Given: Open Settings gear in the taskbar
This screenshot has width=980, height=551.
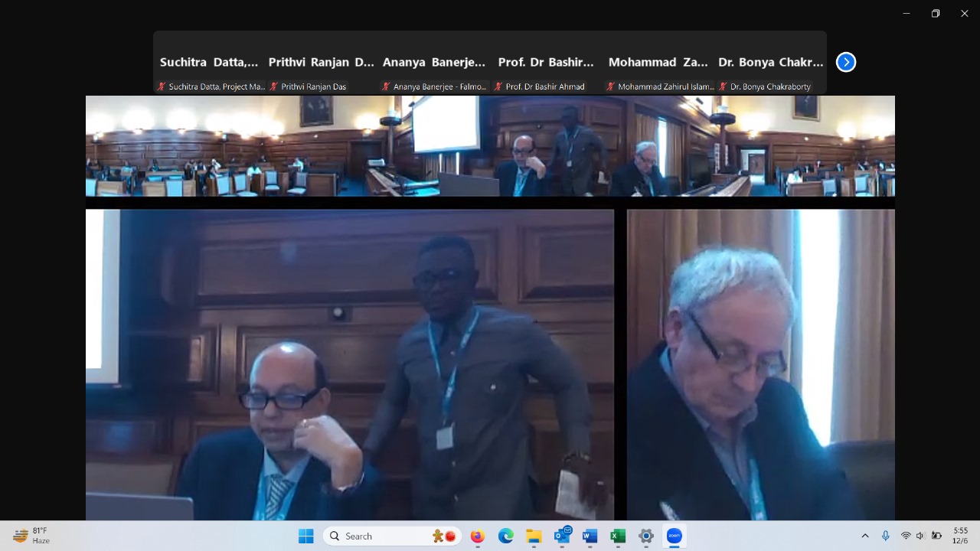Looking at the screenshot, I should coord(646,536).
